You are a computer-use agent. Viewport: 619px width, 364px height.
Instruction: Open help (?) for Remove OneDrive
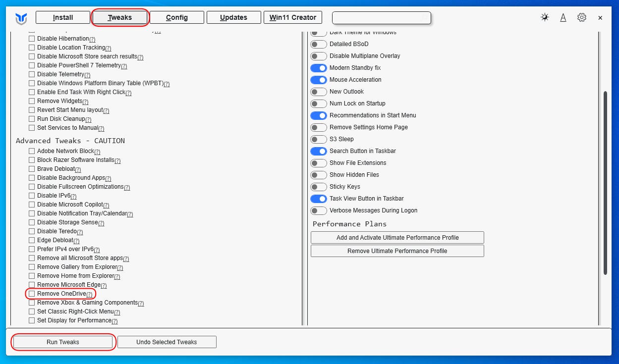89,294
